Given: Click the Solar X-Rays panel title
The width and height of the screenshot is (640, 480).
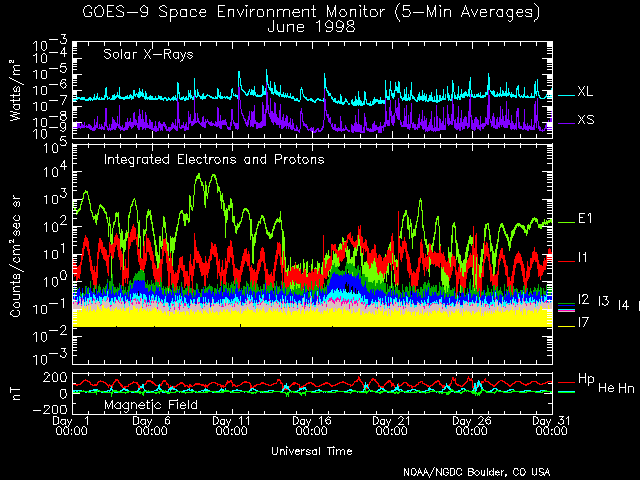Looking at the screenshot, I should coord(148,54).
